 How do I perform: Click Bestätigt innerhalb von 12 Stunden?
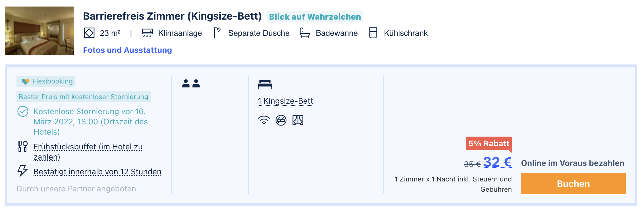[x=97, y=172]
